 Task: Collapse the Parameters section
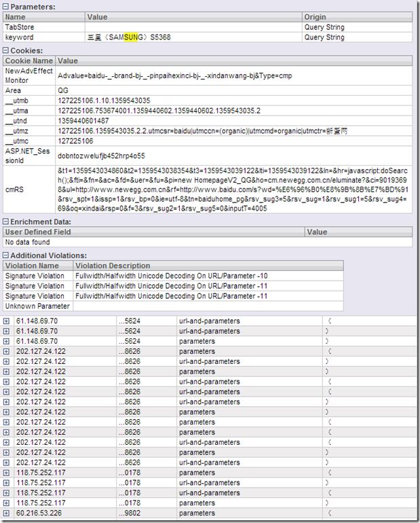tap(6, 6)
